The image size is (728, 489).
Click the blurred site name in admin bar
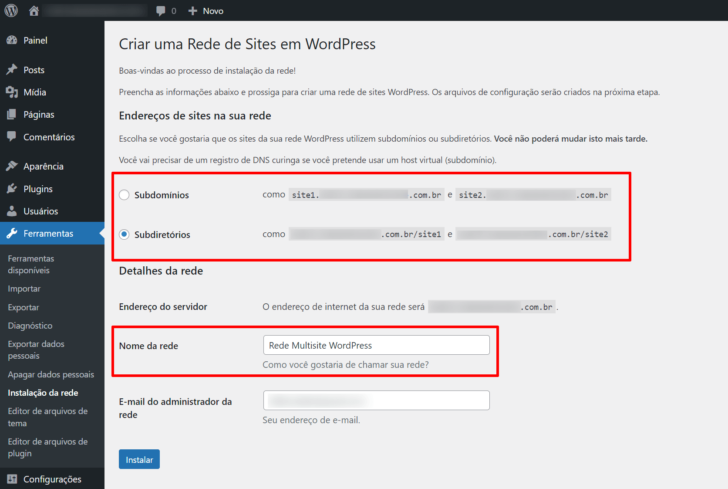coord(95,11)
